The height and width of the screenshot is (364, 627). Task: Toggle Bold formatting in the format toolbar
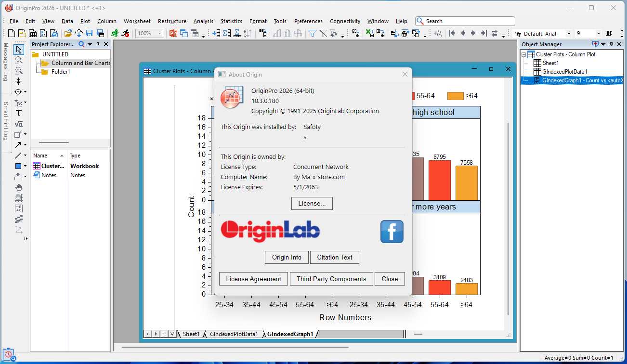609,34
